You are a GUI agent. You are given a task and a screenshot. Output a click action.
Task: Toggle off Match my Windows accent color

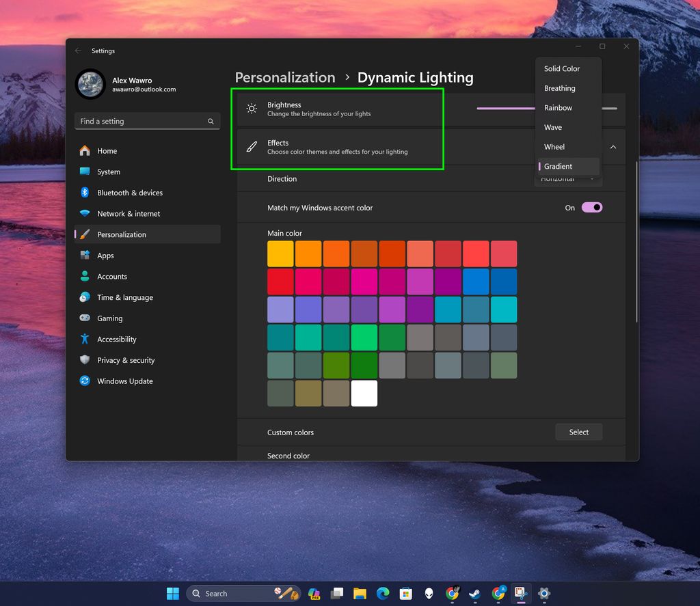pyautogui.click(x=591, y=207)
